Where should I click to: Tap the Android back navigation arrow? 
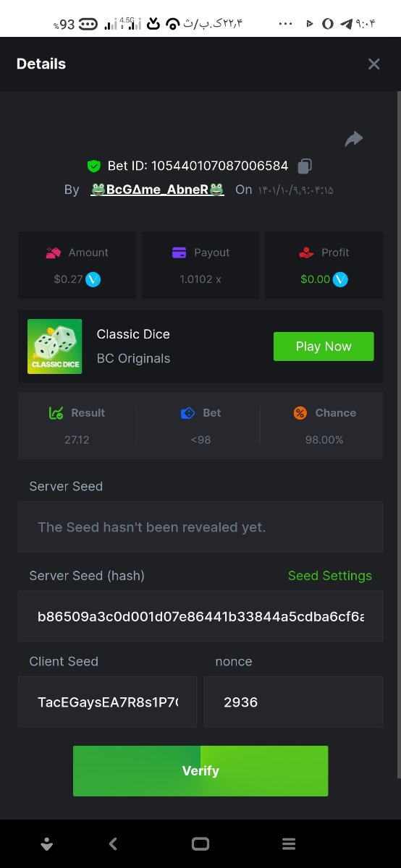tap(113, 843)
